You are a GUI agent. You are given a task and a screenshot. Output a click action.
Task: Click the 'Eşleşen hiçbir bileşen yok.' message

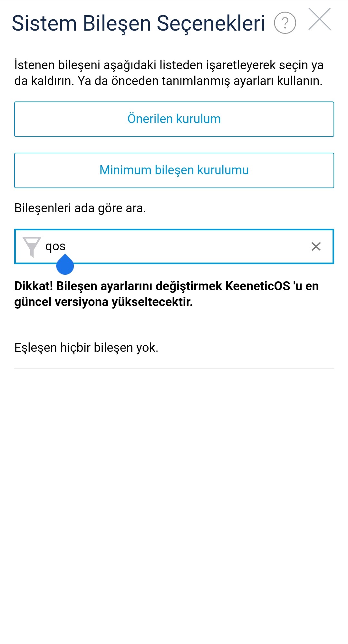click(86, 348)
